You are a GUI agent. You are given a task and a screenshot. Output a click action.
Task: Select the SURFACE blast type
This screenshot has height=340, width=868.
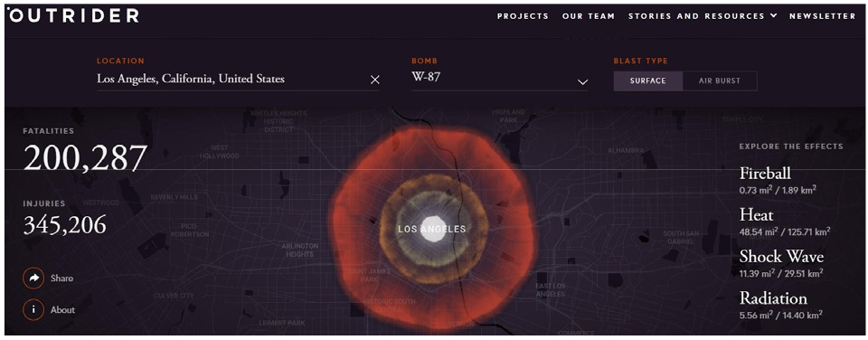click(647, 80)
